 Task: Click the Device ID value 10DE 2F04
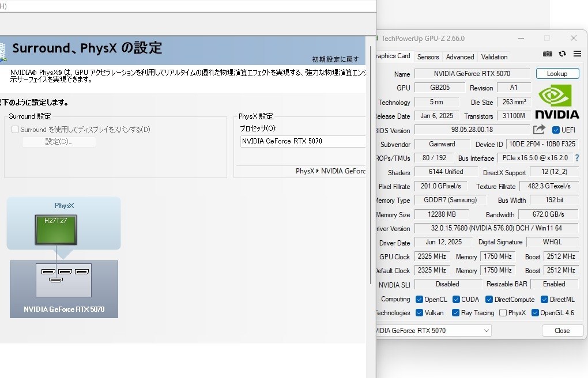pyautogui.click(x=542, y=145)
